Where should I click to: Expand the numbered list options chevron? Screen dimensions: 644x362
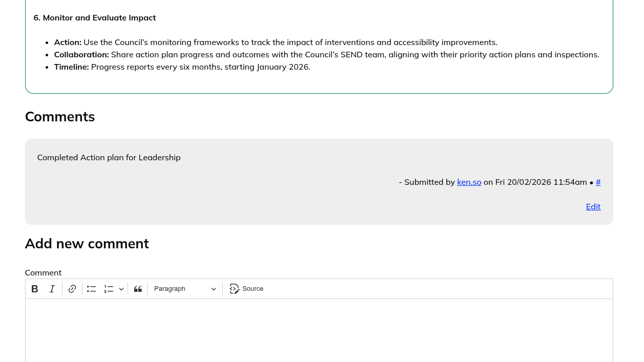pyautogui.click(x=121, y=288)
